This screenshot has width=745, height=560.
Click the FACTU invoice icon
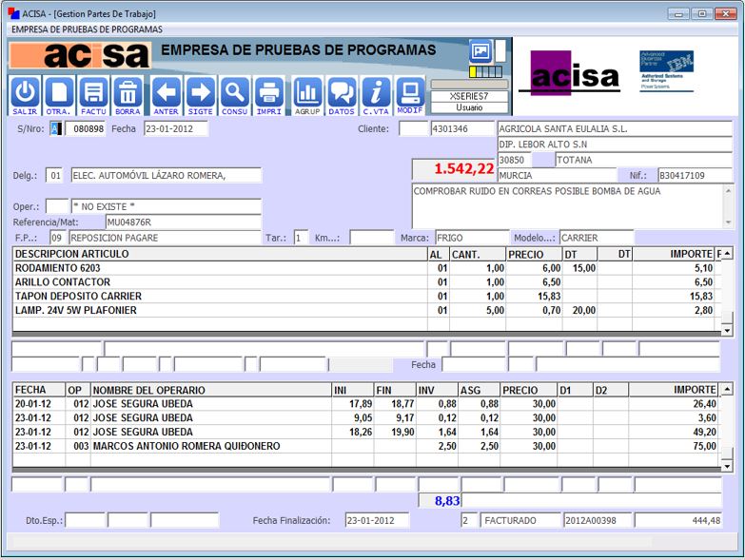point(93,95)
